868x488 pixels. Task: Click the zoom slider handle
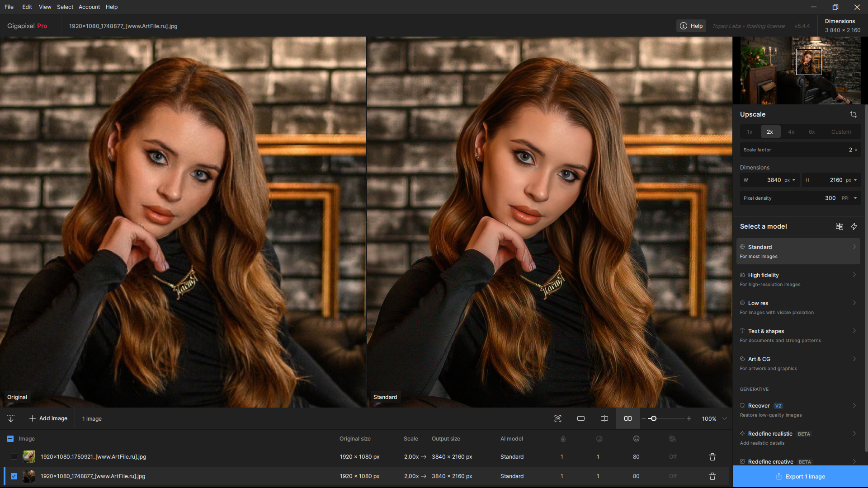(653, 418)
